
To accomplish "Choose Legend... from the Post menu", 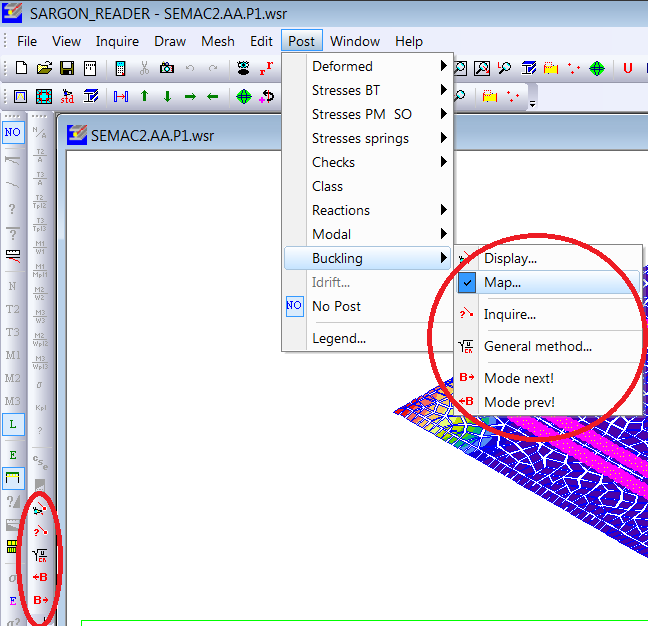I will point(338,338).
